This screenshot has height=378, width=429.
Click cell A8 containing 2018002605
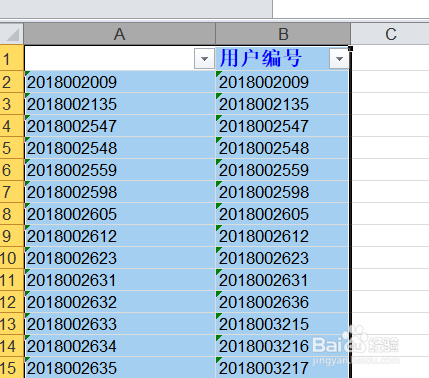click(120, 214)
